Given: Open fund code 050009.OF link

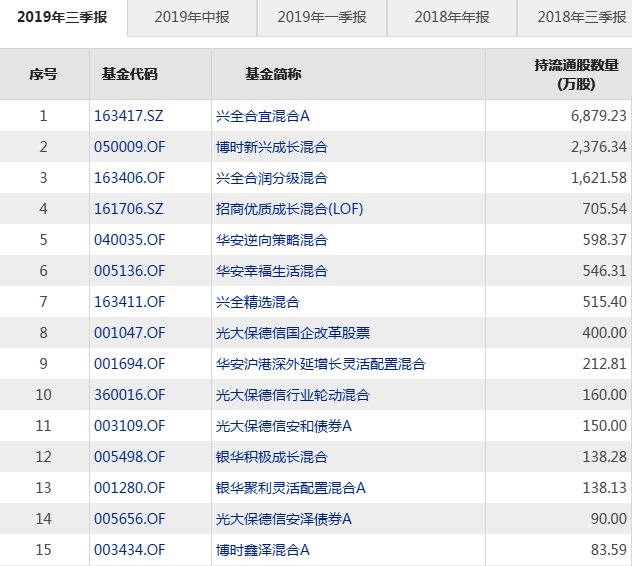Looking at the screenshot, I should (129, 147).
